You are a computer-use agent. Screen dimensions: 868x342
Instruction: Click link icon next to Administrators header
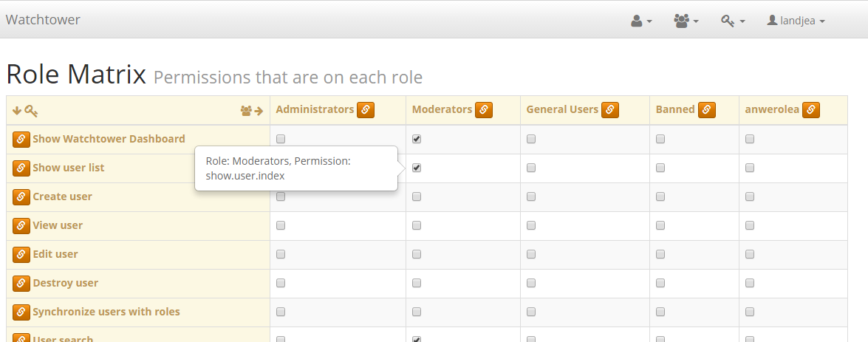pyautogui.click(x=366, y=110)
